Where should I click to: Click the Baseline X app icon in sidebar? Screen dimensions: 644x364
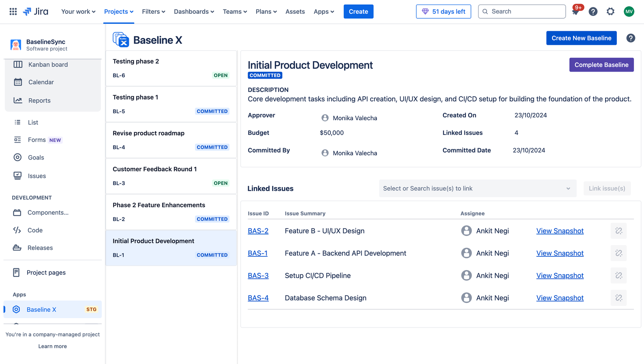pyautogui.click(x=16, y=309)
